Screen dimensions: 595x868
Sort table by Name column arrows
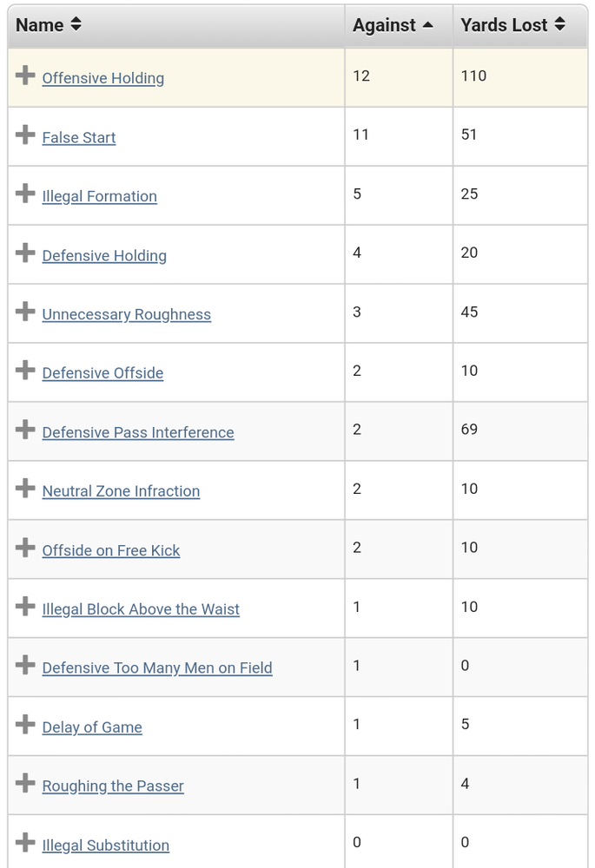(76, 24)
